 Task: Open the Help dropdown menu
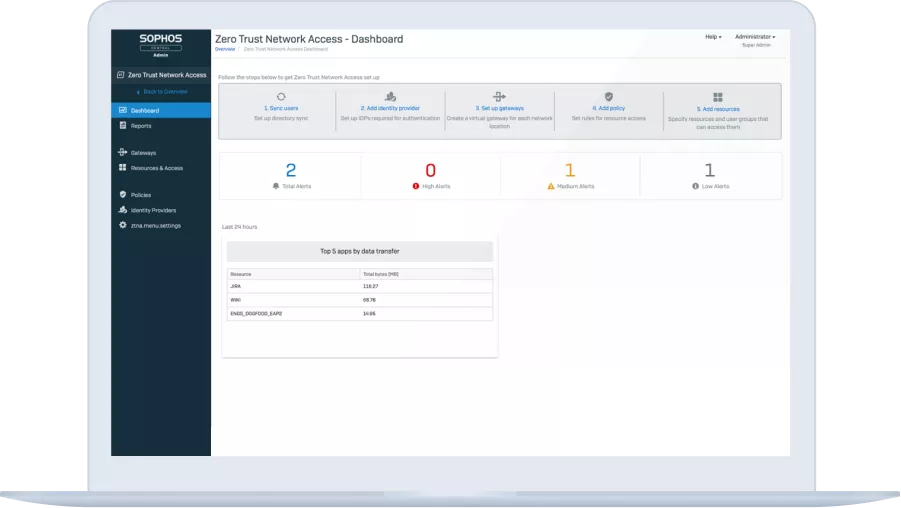pyautogui.click(x=713, y=37)
